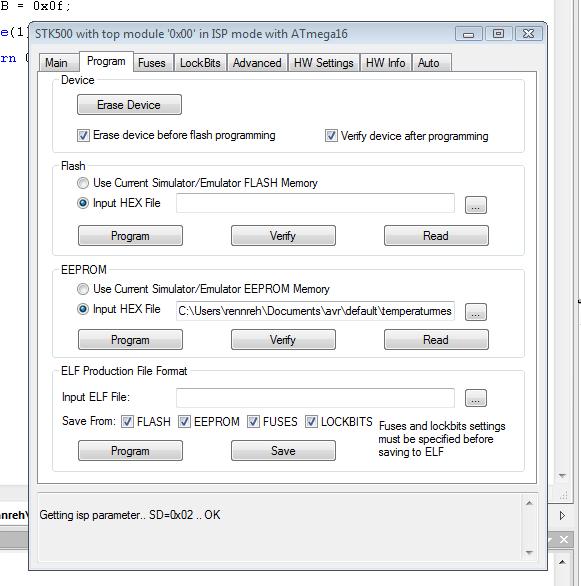
Task: Go to the HW Settings tab
Action: click(324, 62)
